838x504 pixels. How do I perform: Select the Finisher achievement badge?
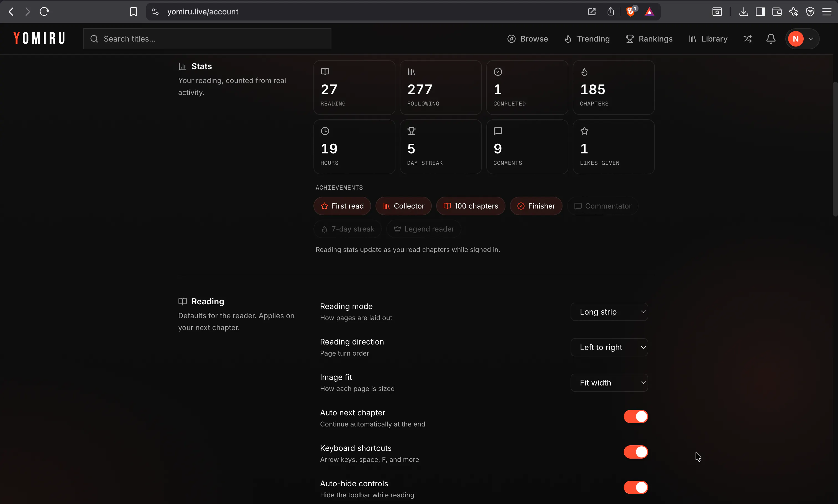coord(536,206)
